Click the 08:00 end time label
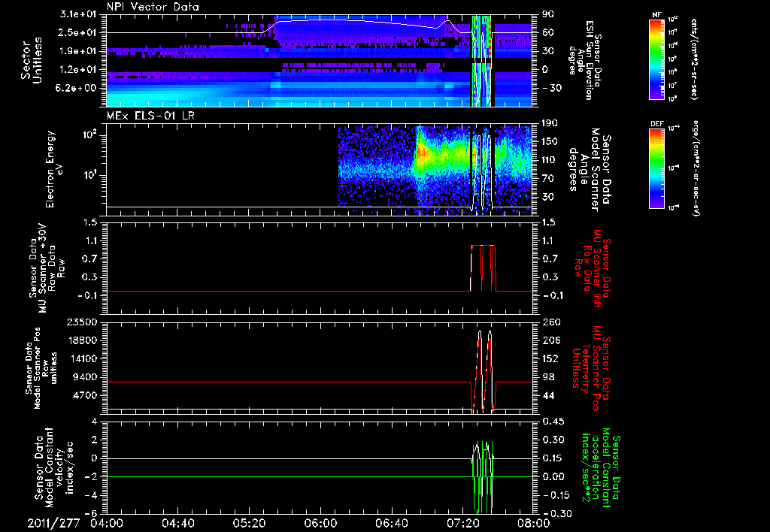The image size is (770, 532). click(x=532, y=523)
